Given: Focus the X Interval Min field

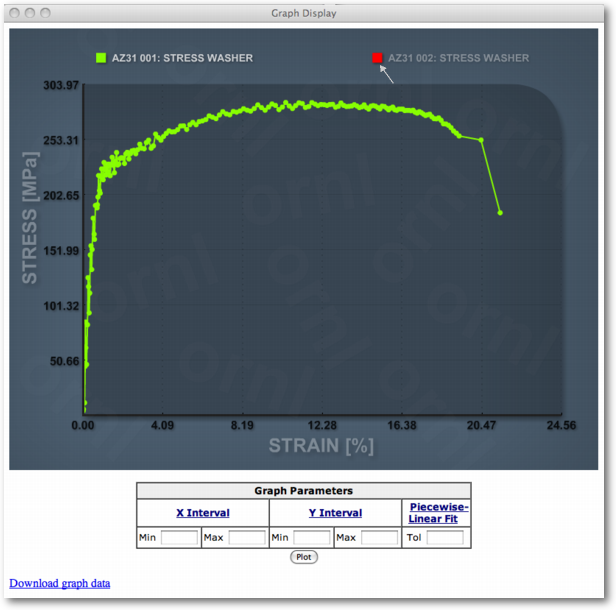Looking at the screenshot, I should 180,538.
